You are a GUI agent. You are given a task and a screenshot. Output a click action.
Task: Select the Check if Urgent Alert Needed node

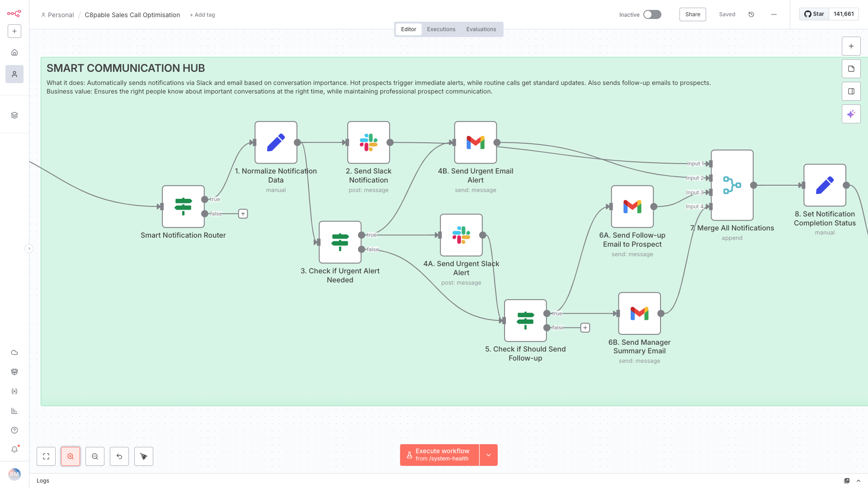click(x=340, y=242)
